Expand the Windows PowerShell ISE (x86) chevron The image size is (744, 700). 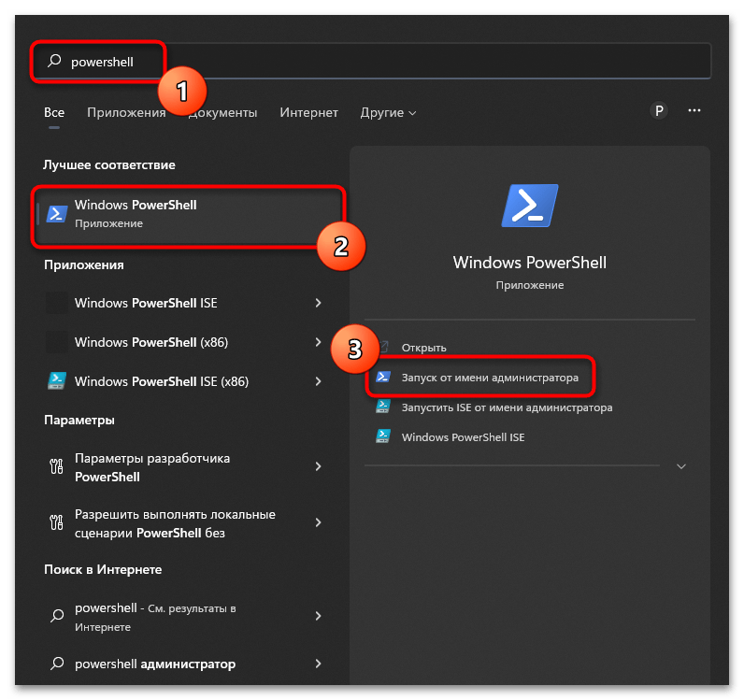click(x=318, y=381)
